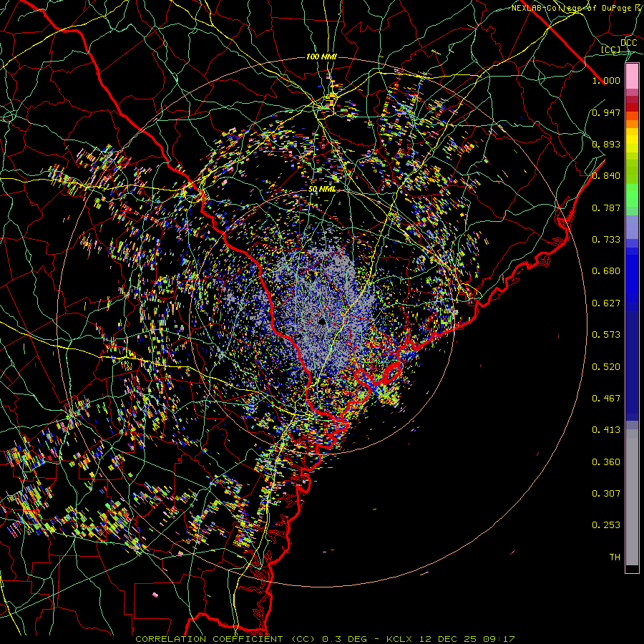Click the [CC] product label
The height and width of the screenshot is (644, 644).
click(x=611, y=49)
